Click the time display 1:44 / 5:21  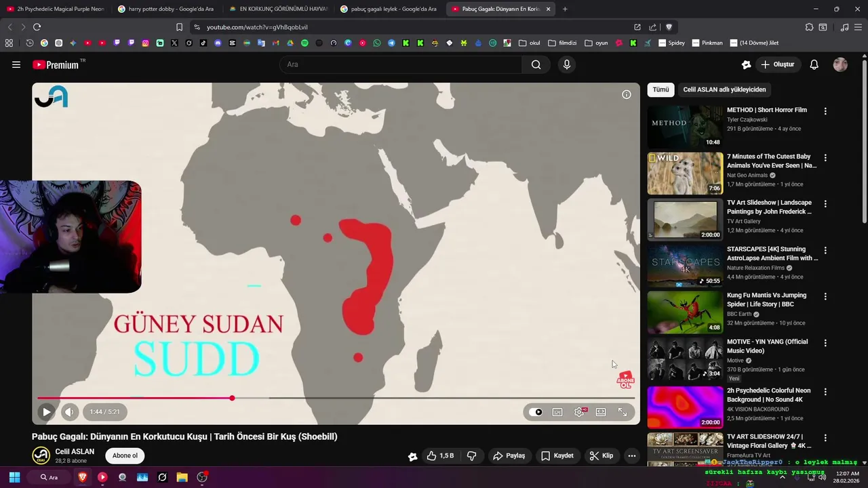[x=104, y=411]
